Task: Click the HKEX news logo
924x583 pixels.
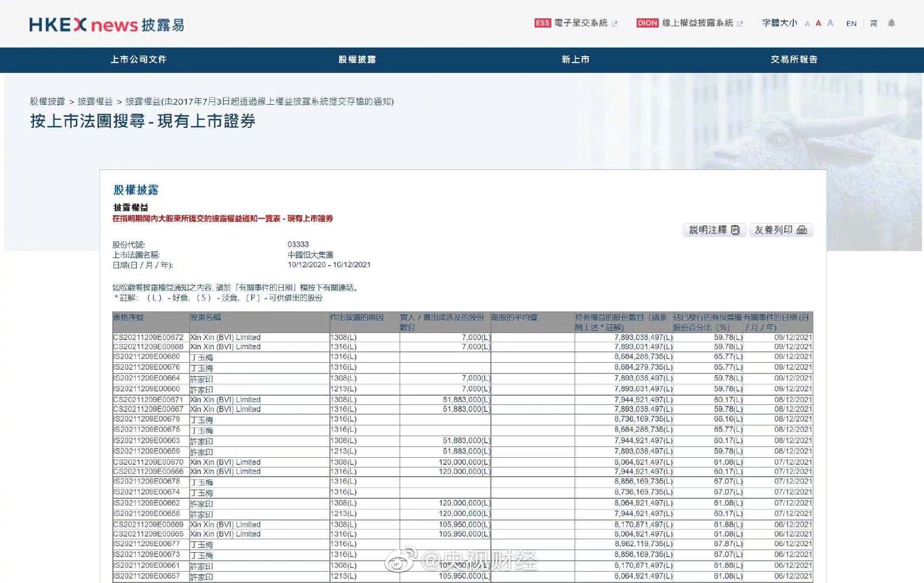Action: click(x=106, y=25)
